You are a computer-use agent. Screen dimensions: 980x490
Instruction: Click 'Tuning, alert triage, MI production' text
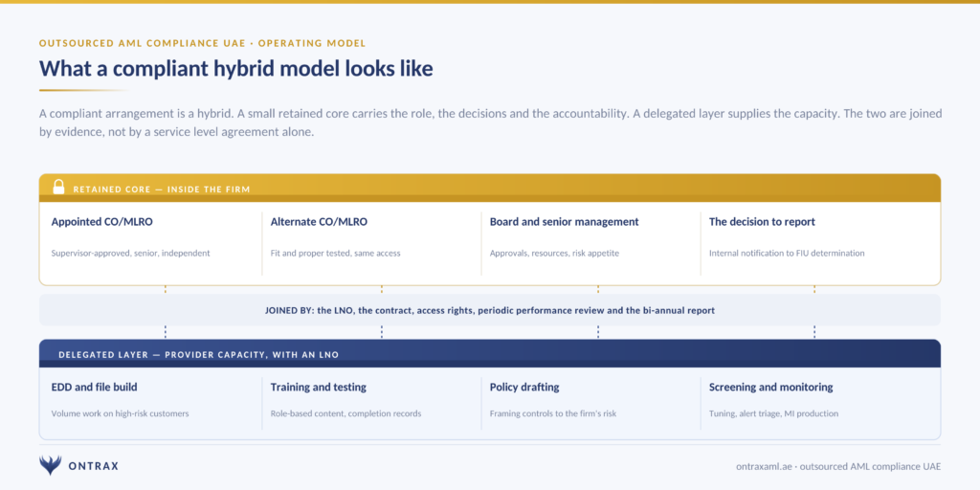tap(773, 413)
